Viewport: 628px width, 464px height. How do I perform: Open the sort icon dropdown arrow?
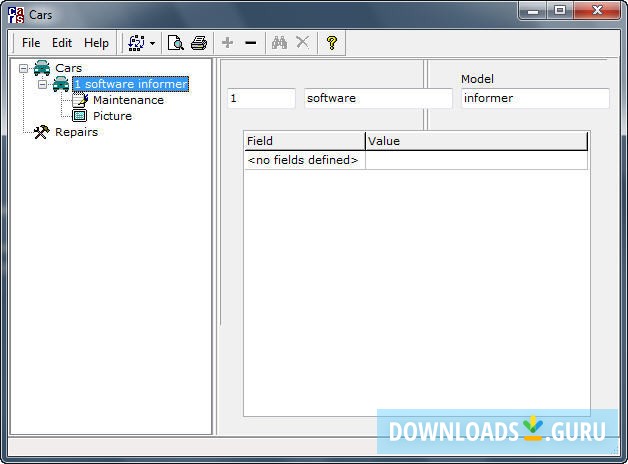click(152, 43)
